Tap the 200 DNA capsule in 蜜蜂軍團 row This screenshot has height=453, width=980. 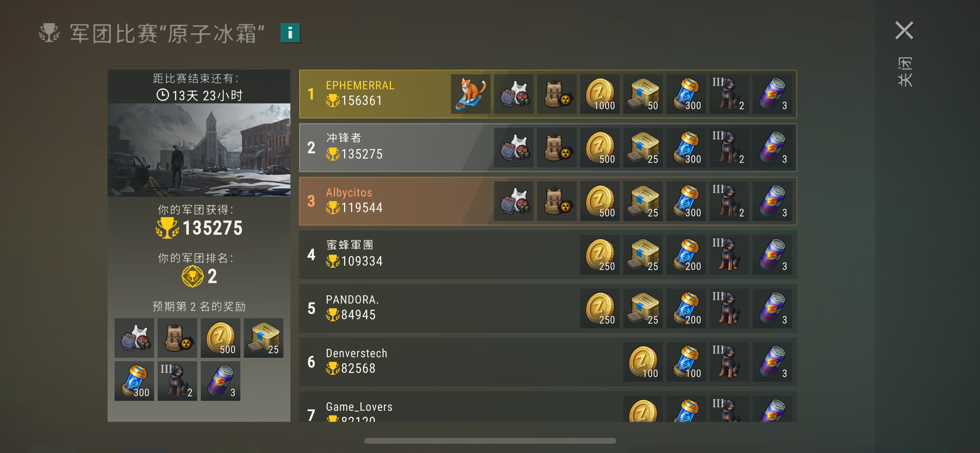(686, 255)
